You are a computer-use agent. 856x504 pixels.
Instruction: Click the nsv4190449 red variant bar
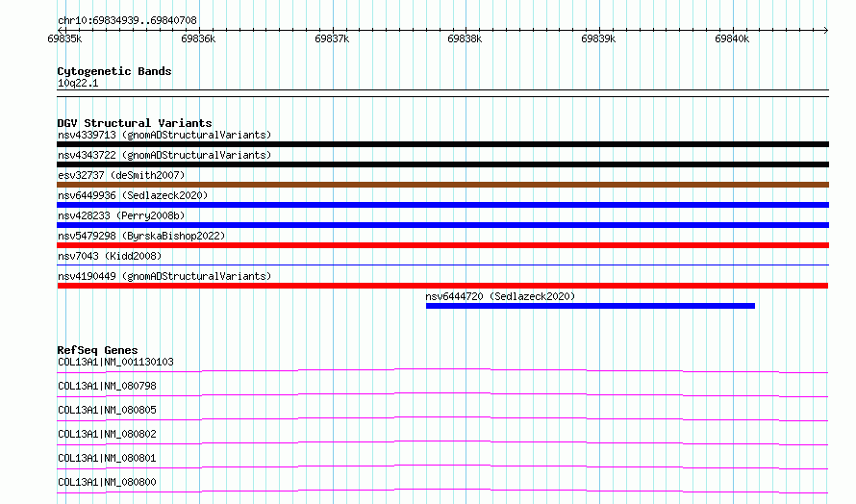click(x=442, y=286)
